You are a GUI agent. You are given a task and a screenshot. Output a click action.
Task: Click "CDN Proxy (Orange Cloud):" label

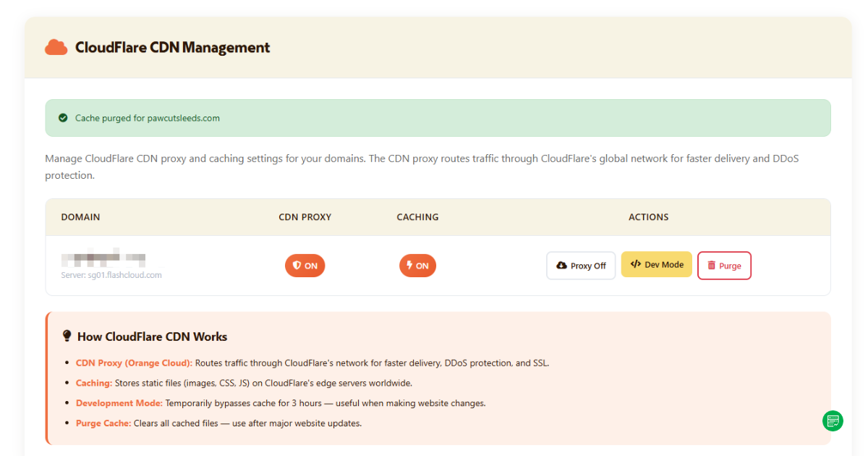[134, 363]
